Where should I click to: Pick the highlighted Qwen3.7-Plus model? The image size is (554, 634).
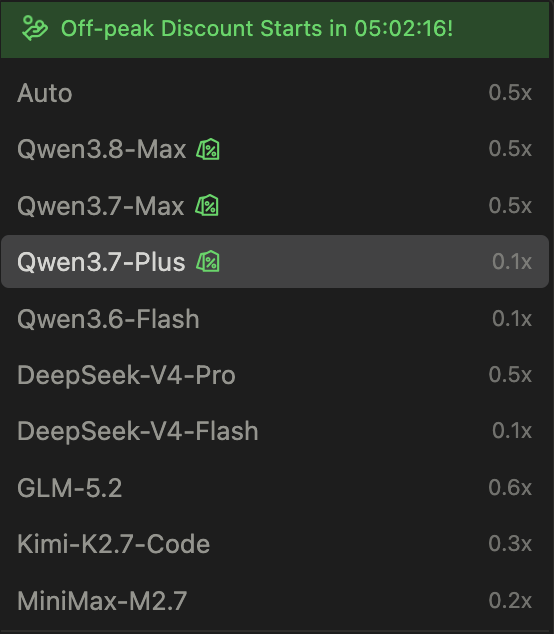pyautogui.click(x=275, y=262)
